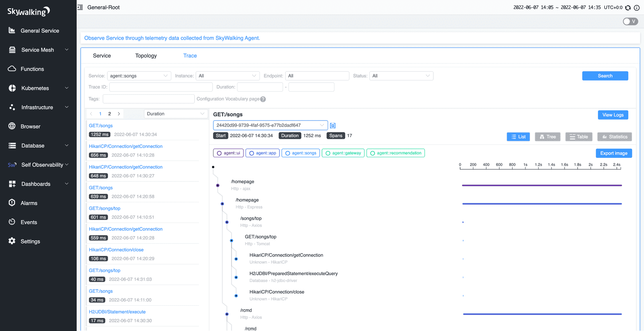This screenshot has height=331, width=644.
Task: Toggle the agent::recommendation service filter
Action: click(x=396, y=153)
